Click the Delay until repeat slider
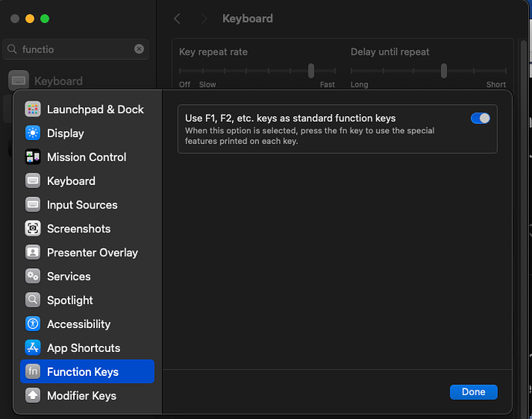The height and width of the screenshot is (419, 532). [x=444, y=70]
